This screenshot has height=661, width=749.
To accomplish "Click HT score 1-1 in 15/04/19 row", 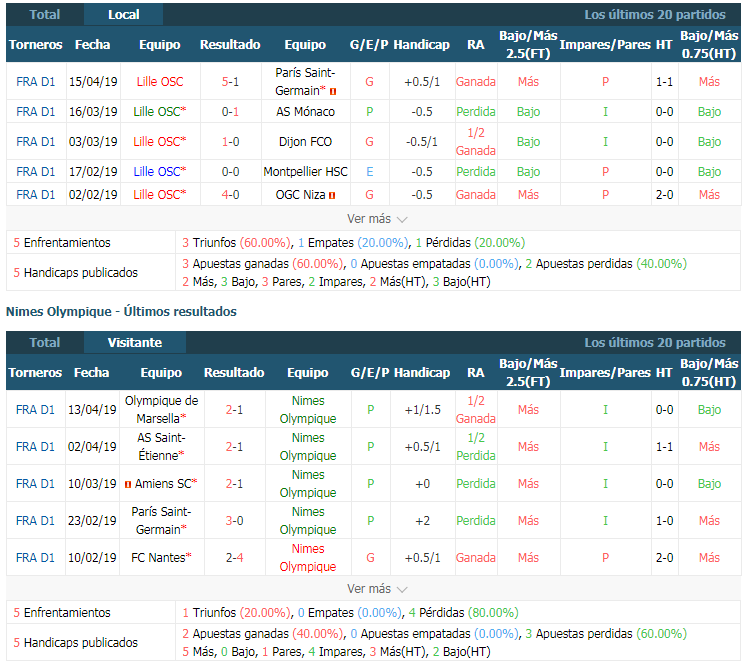I will (664, 82).
